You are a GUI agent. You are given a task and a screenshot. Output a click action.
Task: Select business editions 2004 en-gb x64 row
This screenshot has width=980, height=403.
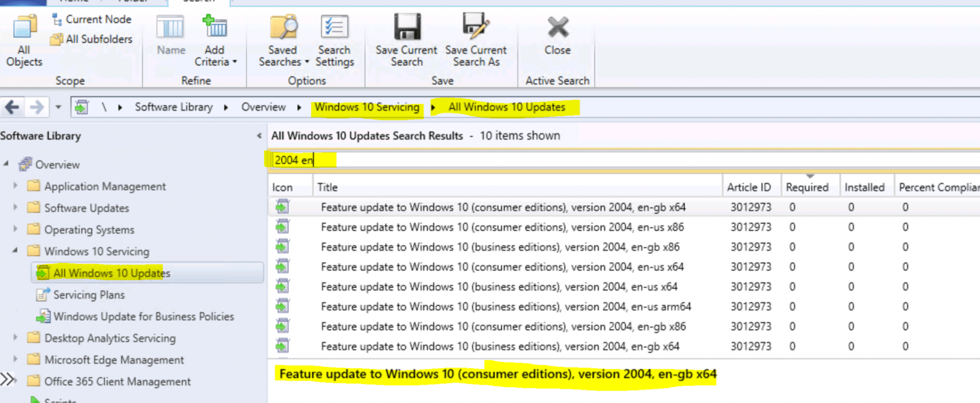tap(624, 346)
